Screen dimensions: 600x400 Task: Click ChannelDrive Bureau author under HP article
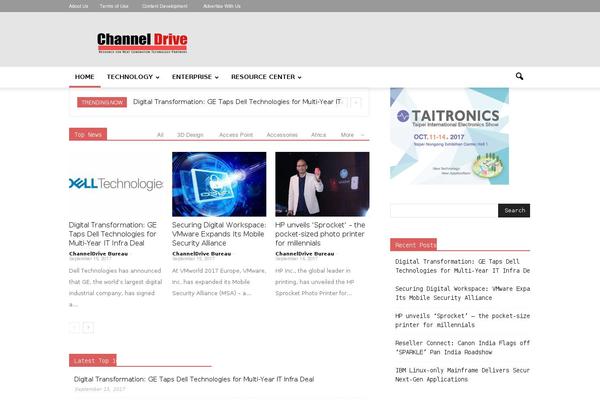tap(305, 253)
